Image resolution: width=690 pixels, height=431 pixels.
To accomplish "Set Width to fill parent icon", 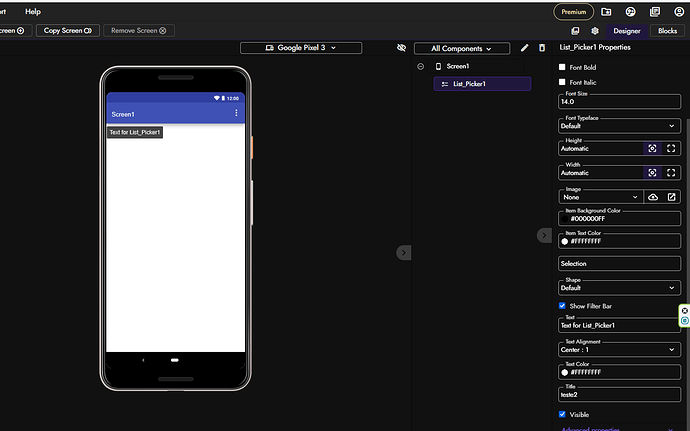I will click(x=672, y=172).
